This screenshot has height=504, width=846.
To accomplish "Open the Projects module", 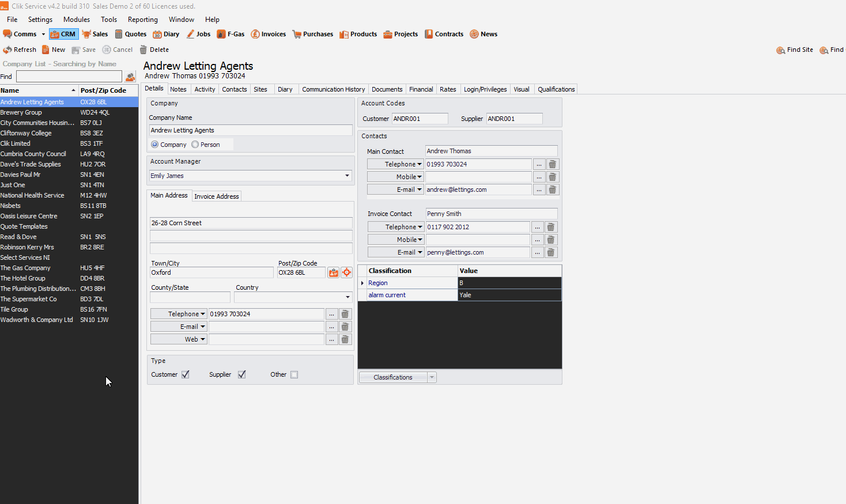I will [x=401, y=34].
